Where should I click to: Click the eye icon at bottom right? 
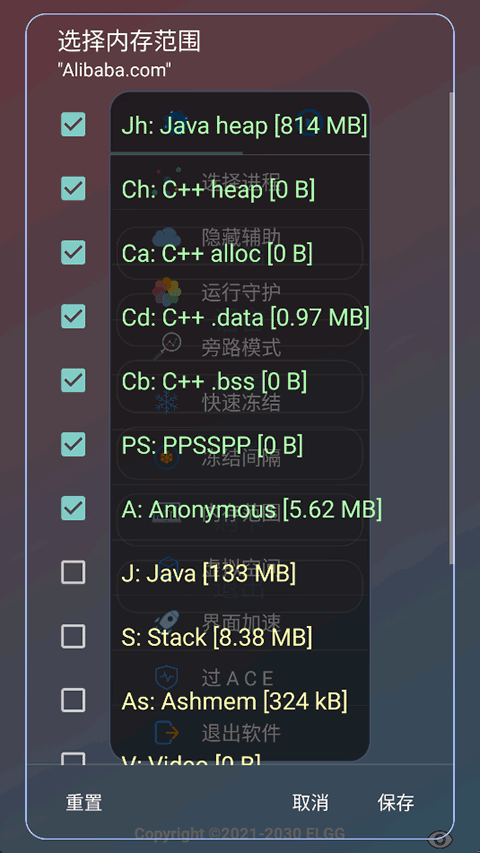440,839
